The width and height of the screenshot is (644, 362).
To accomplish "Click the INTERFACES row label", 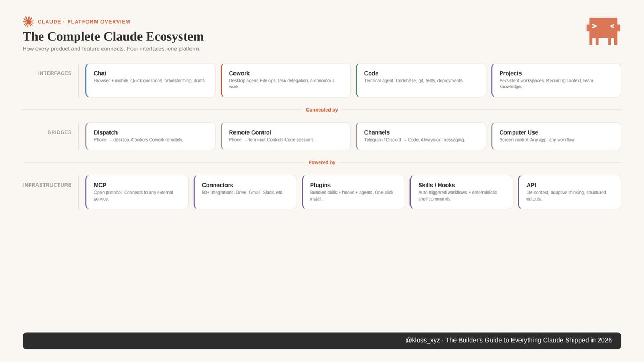I will [54, 73].
